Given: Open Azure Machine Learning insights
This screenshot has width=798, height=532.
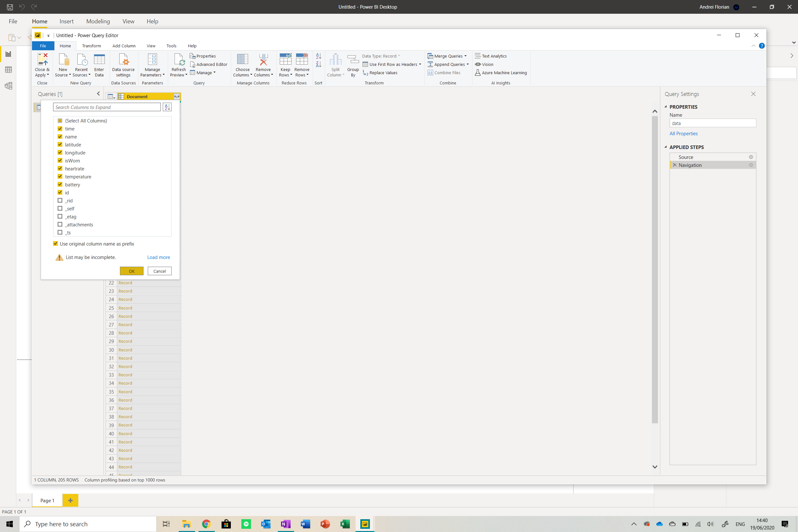Looking at the screenshot, I should coord(501,73).
